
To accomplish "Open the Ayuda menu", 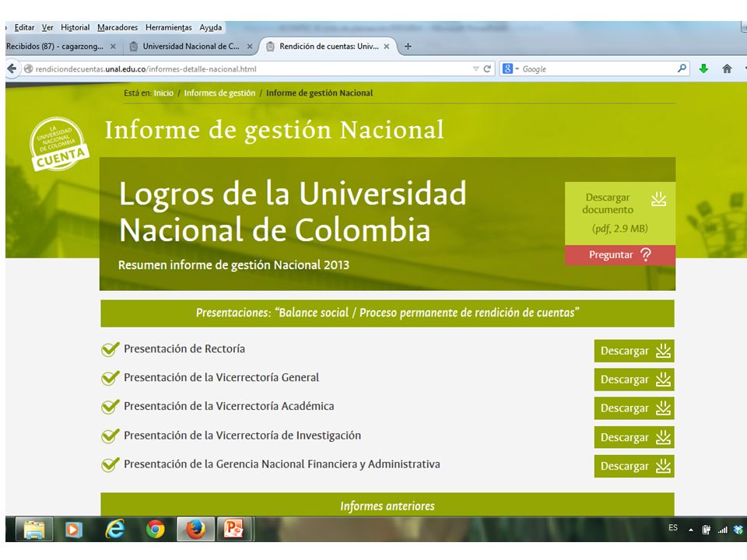I will (211, 28).
